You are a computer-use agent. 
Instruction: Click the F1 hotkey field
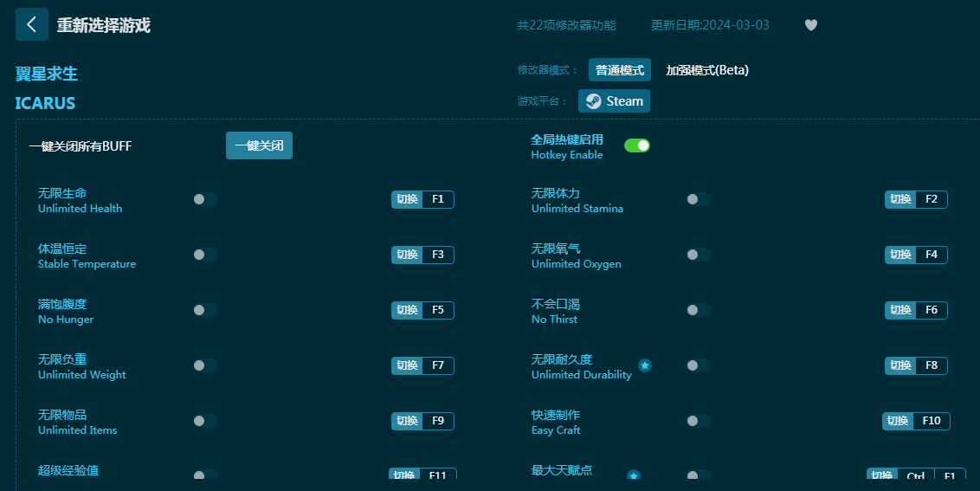point(438,199)
